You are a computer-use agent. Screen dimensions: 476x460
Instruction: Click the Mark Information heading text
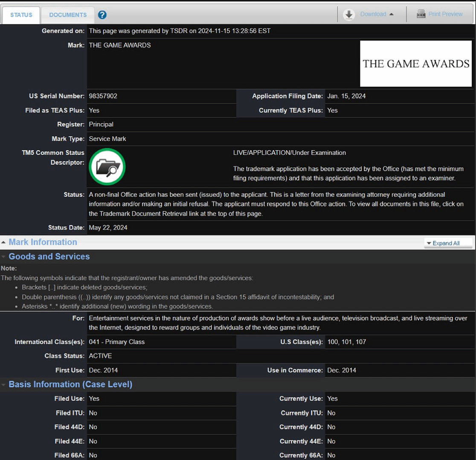pyautogui.click(x=43, y=242)
